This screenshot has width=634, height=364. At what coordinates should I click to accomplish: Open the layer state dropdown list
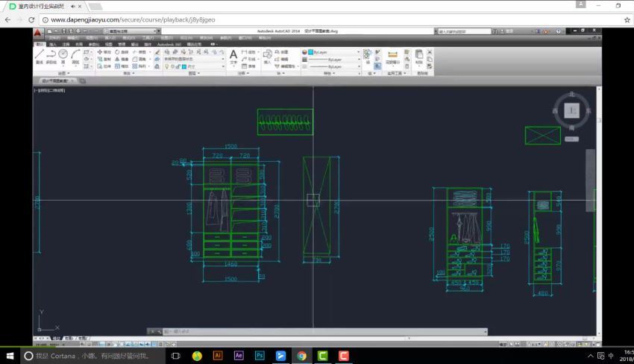click(x=194, y=59)
